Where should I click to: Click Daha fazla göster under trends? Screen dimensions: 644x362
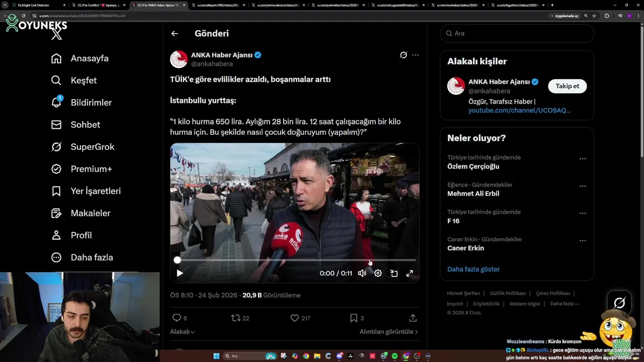(x=473, y=269)
